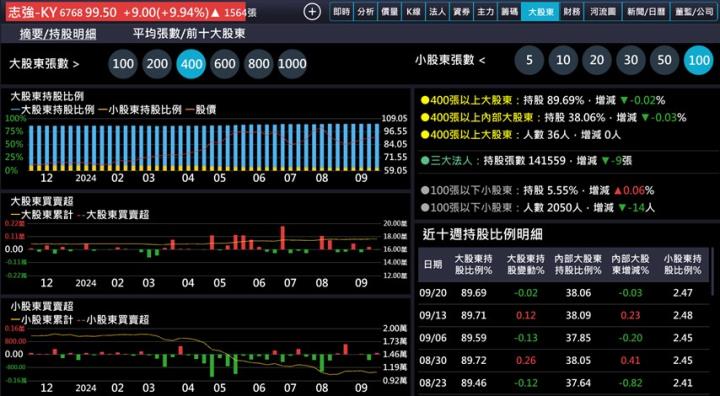Image resolution: width=720 pixels, height=396 pixels.
Task: Click 100張以下小股東 持股 5.55% line
Action: pos(537,190)
